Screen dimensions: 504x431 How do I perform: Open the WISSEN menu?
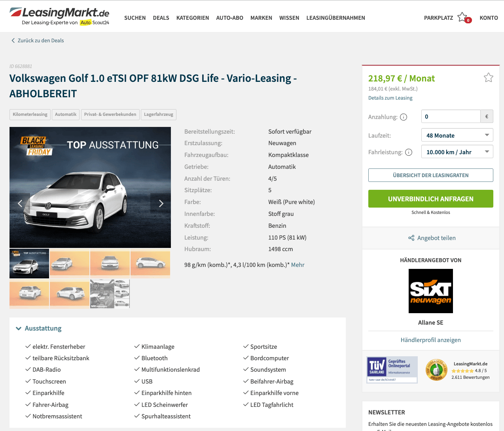pos(289,18)
